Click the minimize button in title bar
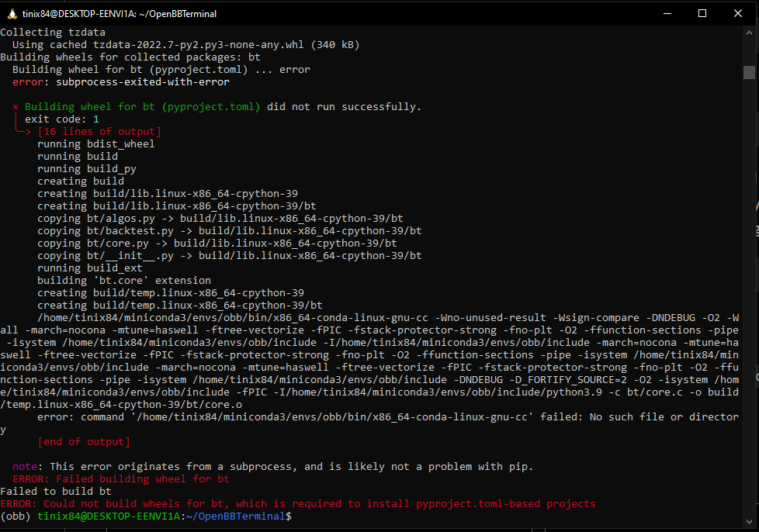Viewport: 759px width, 532px height. (667, 13)
